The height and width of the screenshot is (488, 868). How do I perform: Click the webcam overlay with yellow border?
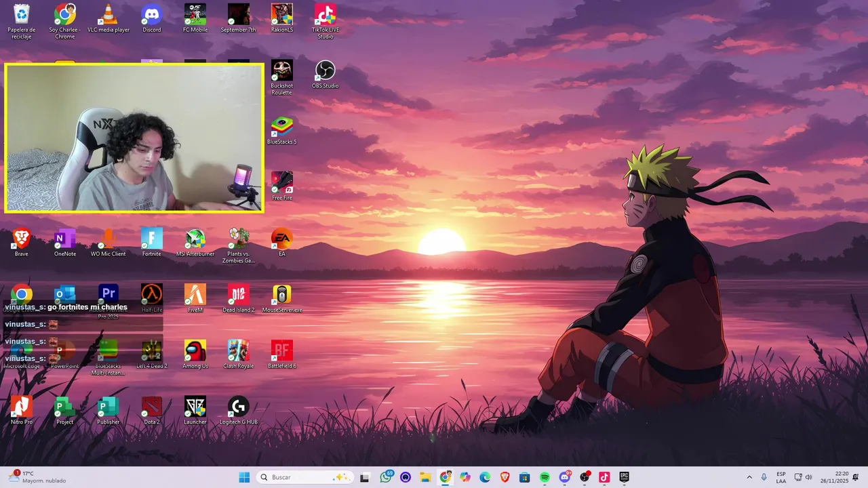[x=134, y=138]
